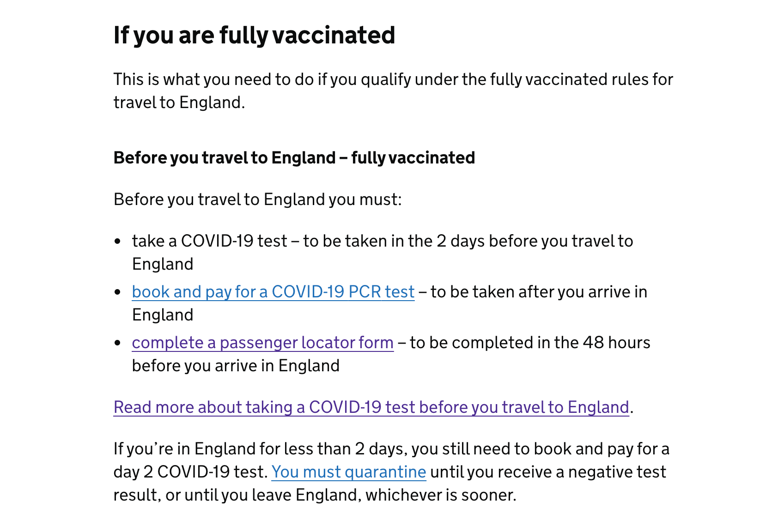Click the line Before you travel to England you must:

tap(258, 199)
